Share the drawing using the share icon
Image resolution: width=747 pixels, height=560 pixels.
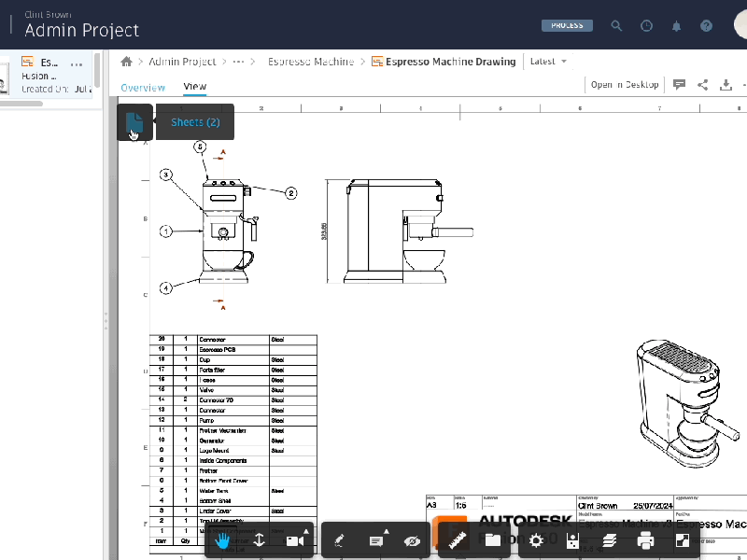702,84
